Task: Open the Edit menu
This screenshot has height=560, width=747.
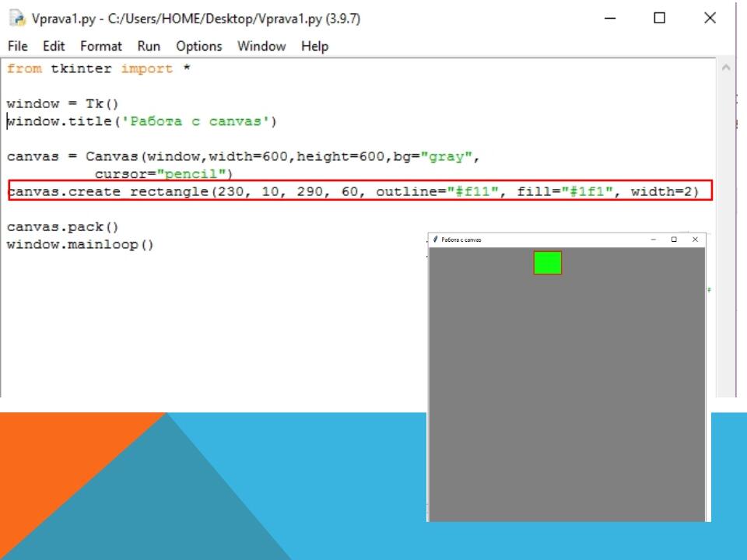Action: [53, 46]
